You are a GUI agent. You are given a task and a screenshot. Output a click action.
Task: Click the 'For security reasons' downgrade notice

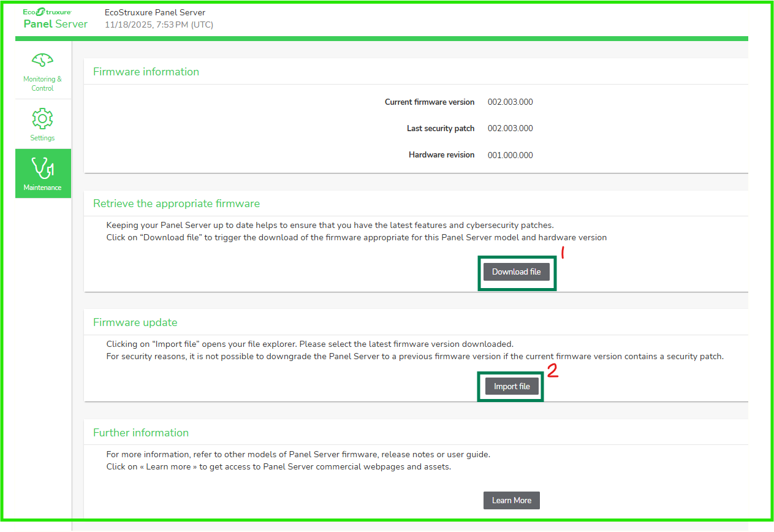tap(415, 357)
